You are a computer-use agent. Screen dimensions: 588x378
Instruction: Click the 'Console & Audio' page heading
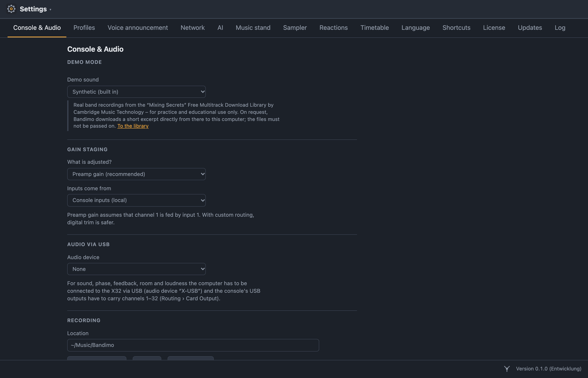(x=95, y=49)
